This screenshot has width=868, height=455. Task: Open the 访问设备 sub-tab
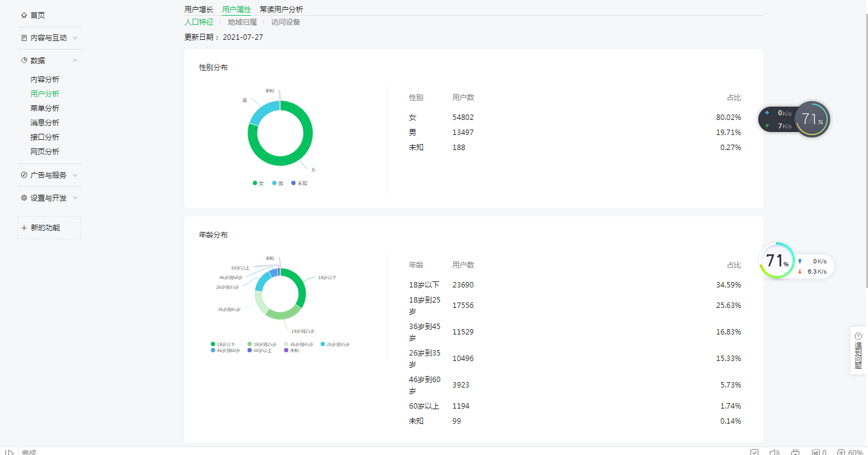tap(286, 22)
